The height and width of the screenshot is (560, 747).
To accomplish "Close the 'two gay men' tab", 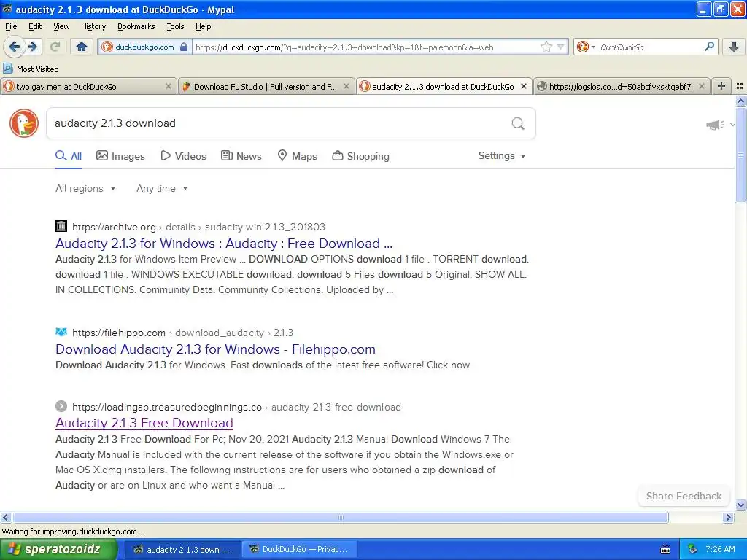I will (169, 86).
